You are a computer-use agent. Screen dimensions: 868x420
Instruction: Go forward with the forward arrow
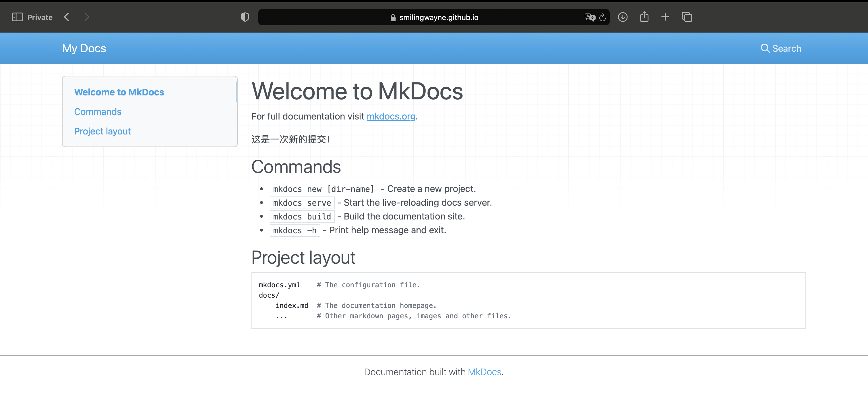[x=87, y=17]
